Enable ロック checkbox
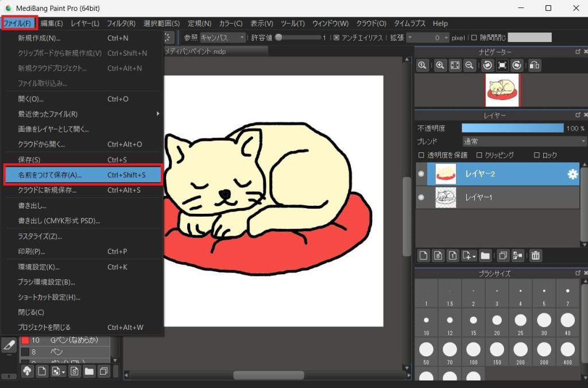The height and width of the screenshot is (388, 588). pos(537,155)
